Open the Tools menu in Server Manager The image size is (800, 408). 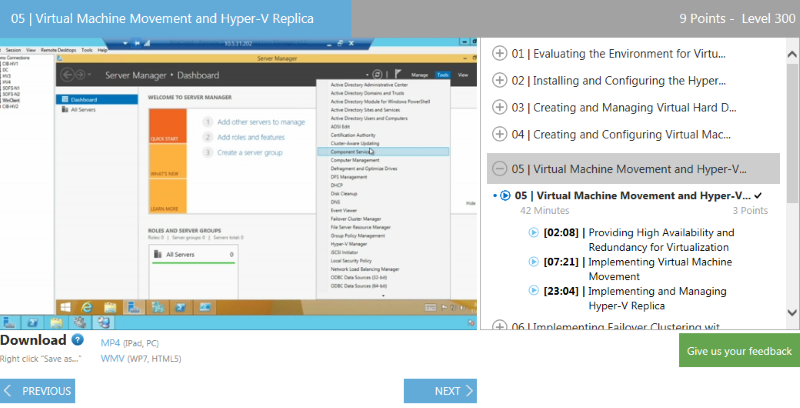(x=442, y=75)
